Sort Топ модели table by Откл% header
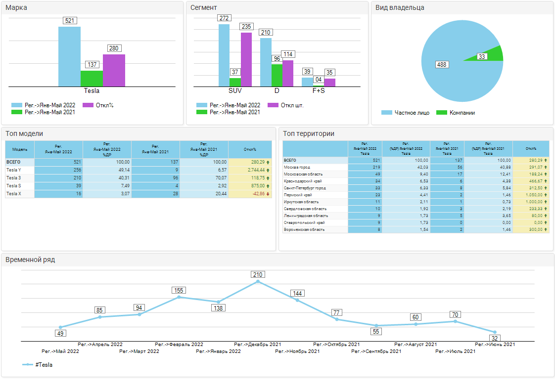This screenshot has width=555, height=392. (x=250, y=149)
